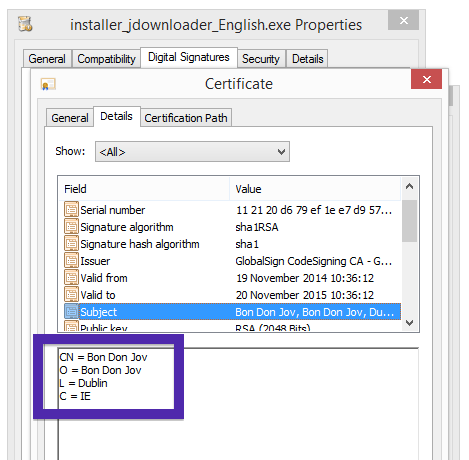Screen dimensions: 469x460
Task: Select the Valid from row
Action: [x=230, y=278]
